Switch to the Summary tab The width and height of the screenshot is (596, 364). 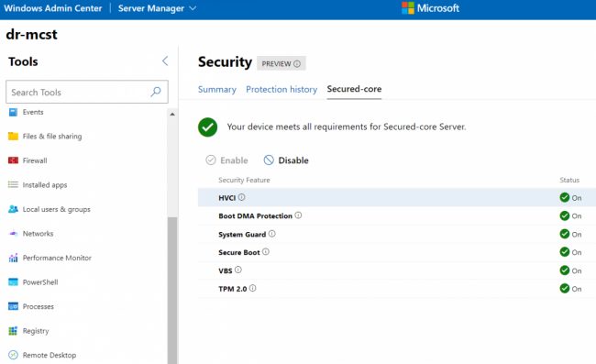(x=217, y=89)
